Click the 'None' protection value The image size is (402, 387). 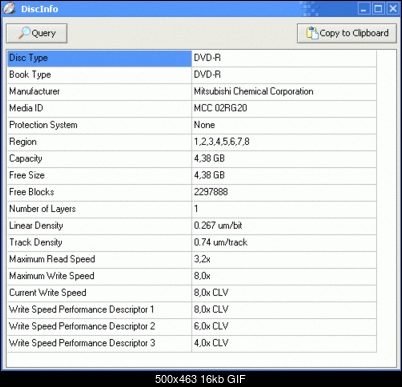(x=284, y=125)
